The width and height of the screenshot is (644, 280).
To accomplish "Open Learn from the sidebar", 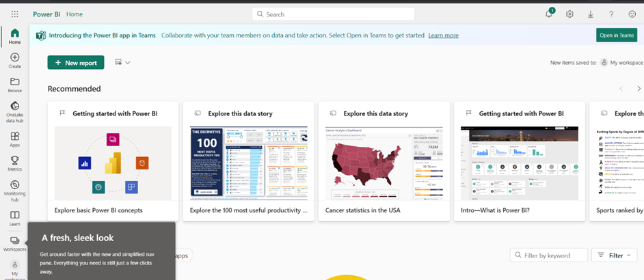I will point(15,219).
